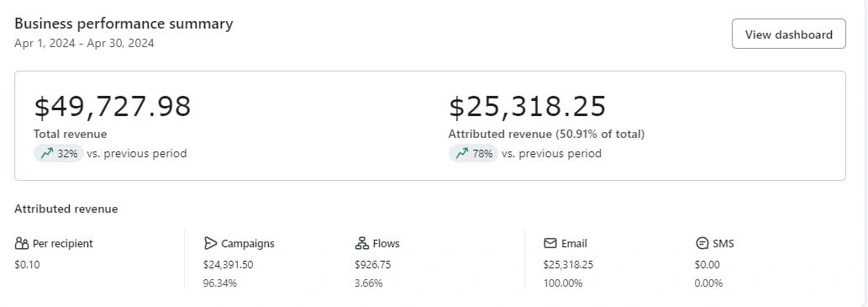Viewport: 868px width, 307px height.
Task: Select the $49,727.98 total revenue figure
Action: pos(113,106)
